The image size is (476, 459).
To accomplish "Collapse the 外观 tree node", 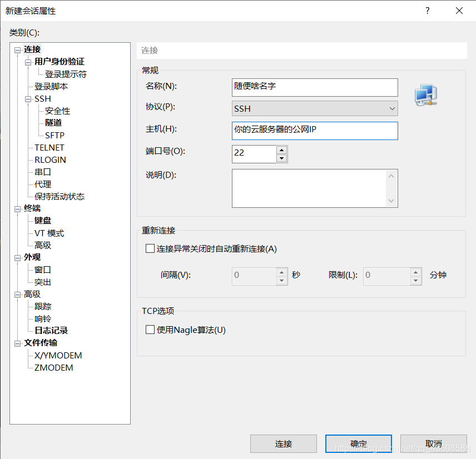I will [x=18, y=258].
